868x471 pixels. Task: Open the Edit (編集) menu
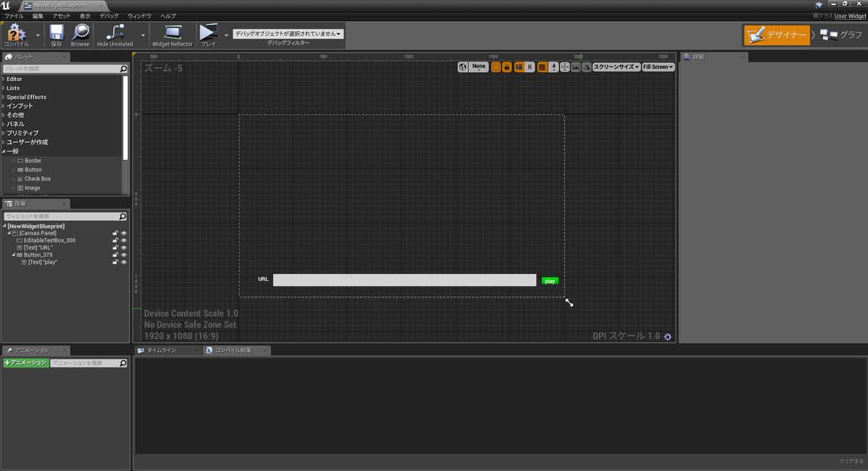38,15
